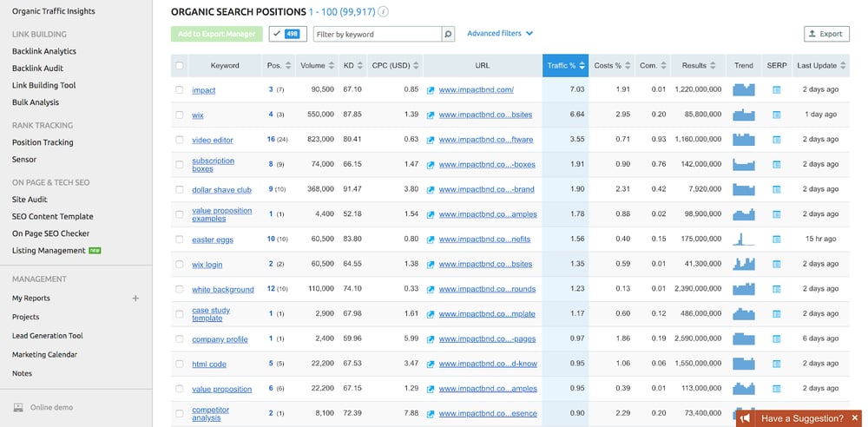Click the megaphone icon in suggestion banner
868x427 pixels.
pos(746,418)
